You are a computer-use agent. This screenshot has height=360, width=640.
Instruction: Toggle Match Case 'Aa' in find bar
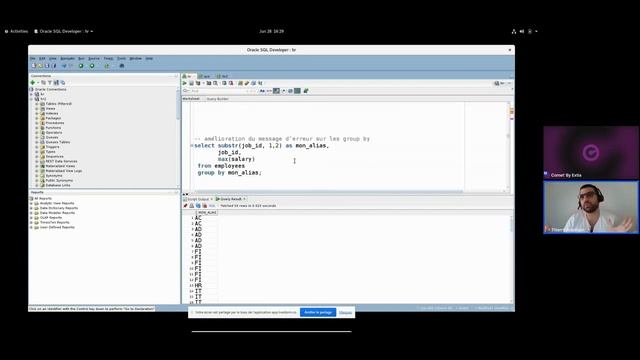tap(262, 91)
